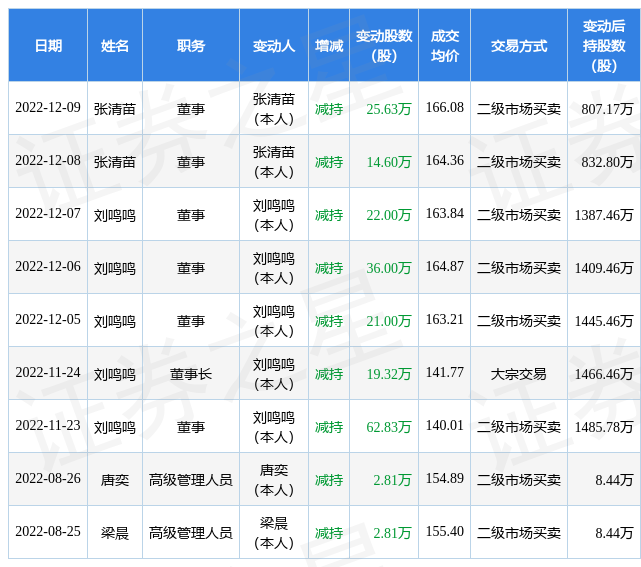Click 14.60万 share change value

click(388, 162)
